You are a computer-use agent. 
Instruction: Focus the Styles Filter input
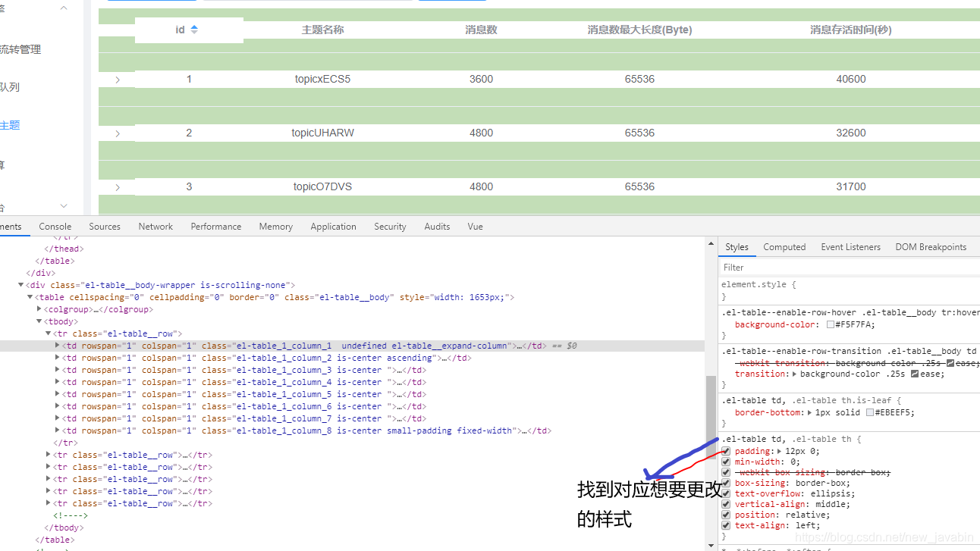[849, 268]
